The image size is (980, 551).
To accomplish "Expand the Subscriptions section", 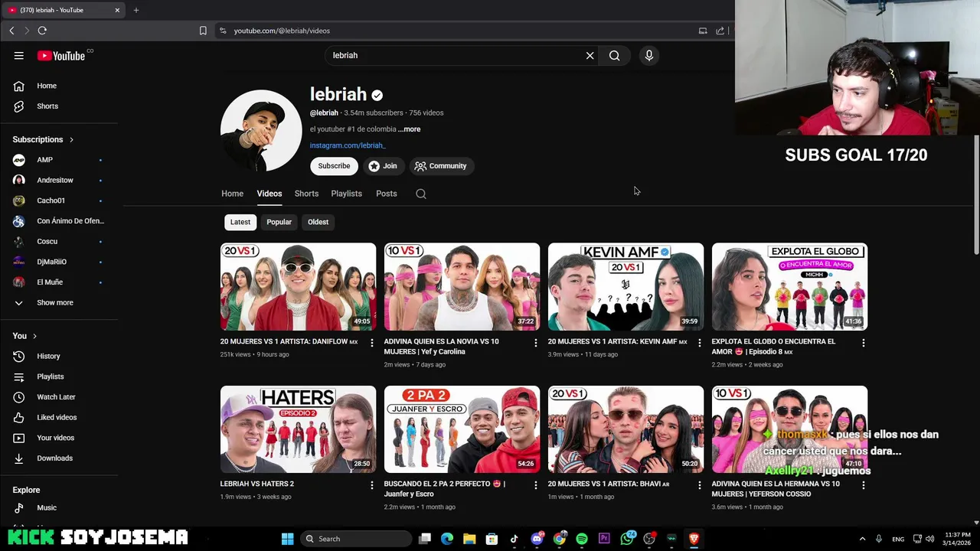I will pyautogui.click(x=43, y=139).
